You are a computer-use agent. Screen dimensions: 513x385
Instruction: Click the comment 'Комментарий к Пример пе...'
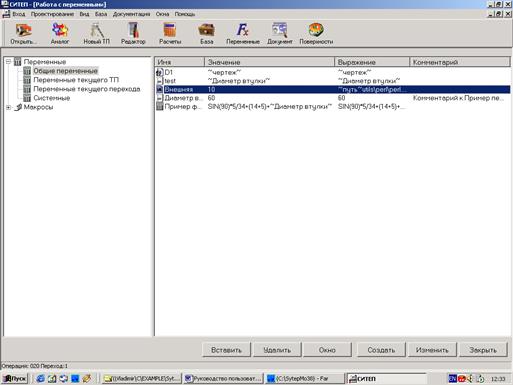[458, 98]
